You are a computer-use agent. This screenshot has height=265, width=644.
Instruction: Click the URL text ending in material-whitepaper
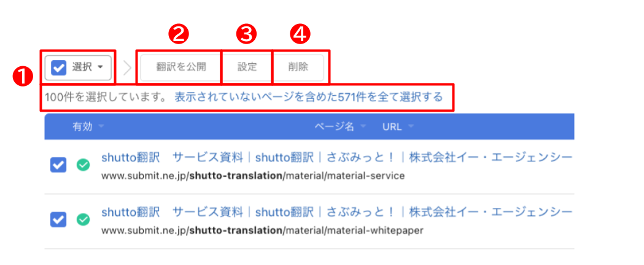[262, 231]
